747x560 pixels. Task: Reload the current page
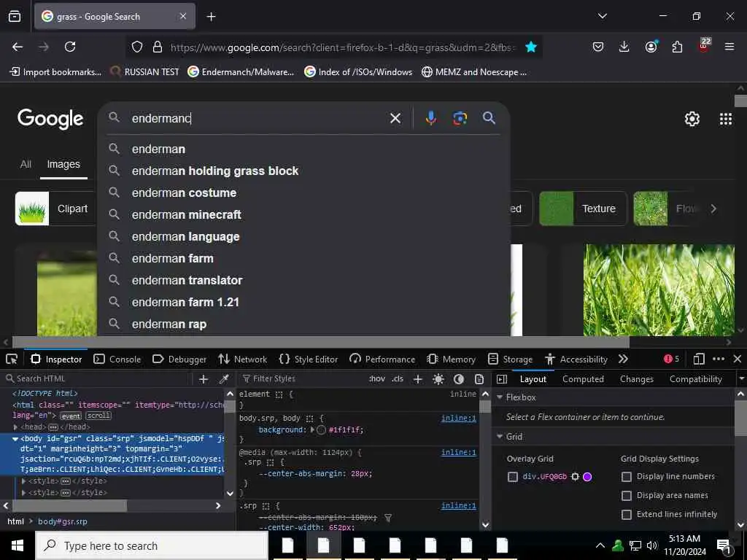click(x=70, y=47)
